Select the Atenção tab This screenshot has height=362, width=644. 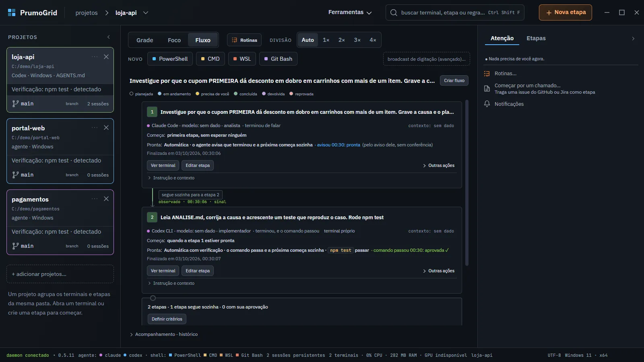point(502,38)
